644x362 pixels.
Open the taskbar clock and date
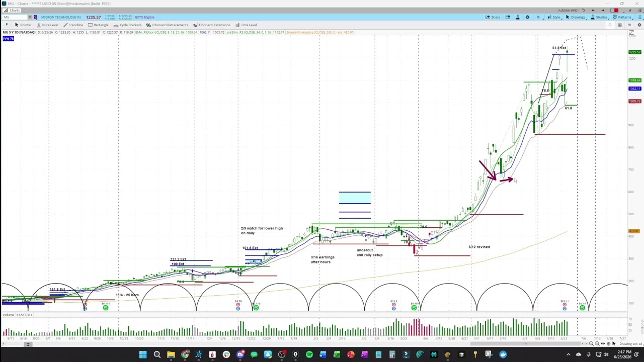(x=622, y=354)
